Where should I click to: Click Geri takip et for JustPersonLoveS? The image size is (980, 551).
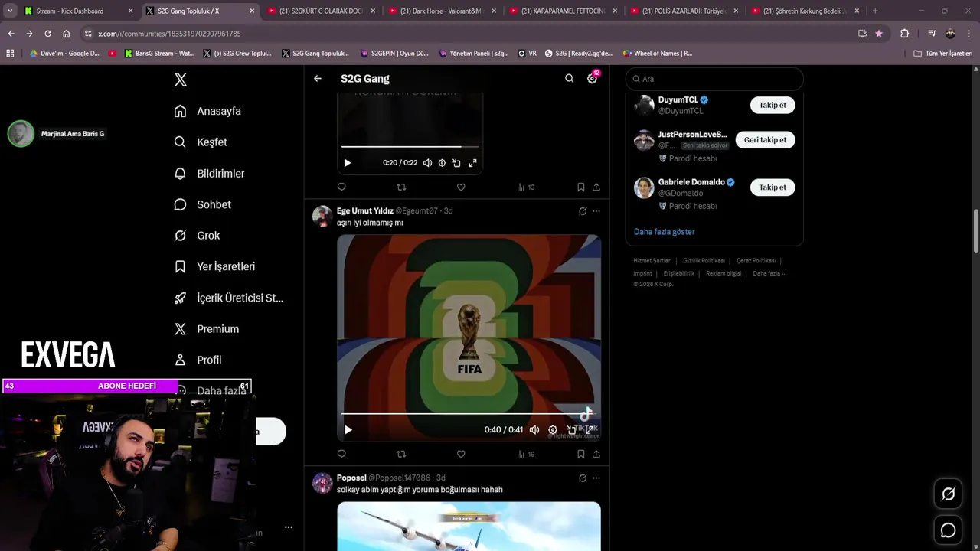[765, 140]
